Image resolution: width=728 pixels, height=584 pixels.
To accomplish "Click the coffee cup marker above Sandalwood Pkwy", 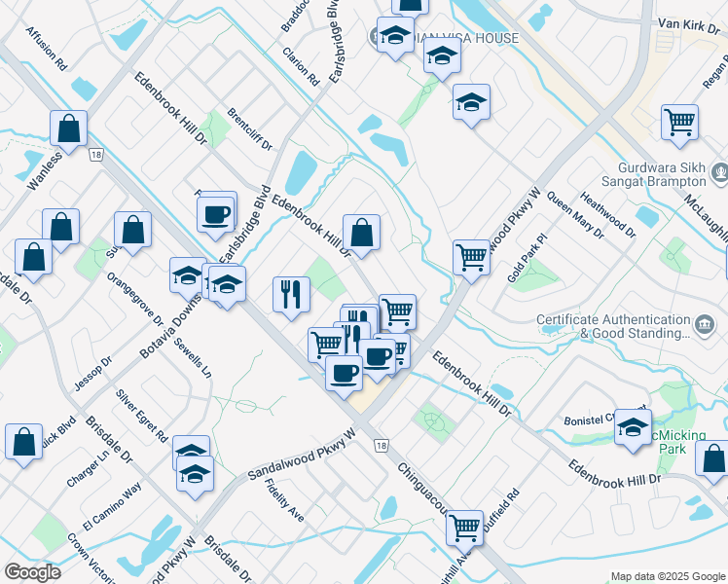I will [x=343, y=373].
